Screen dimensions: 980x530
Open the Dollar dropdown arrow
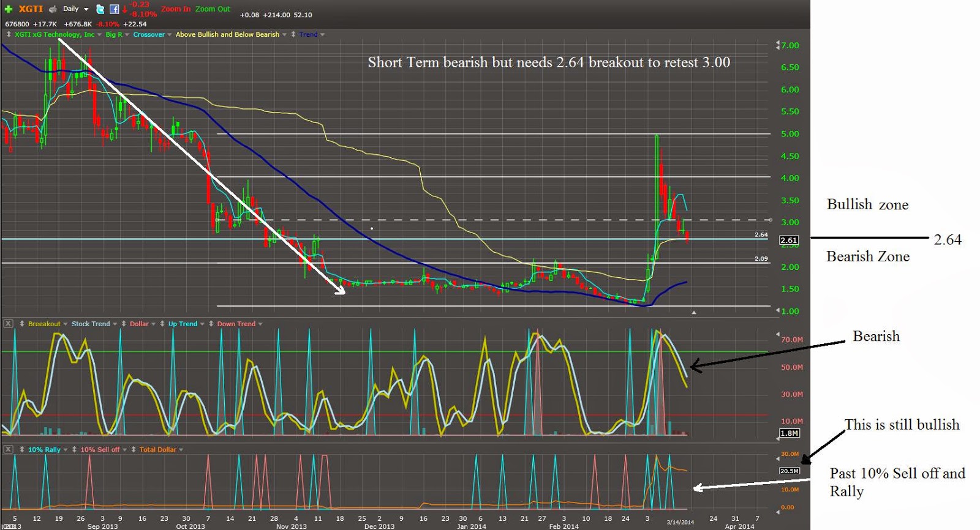[x=153, y=324]
